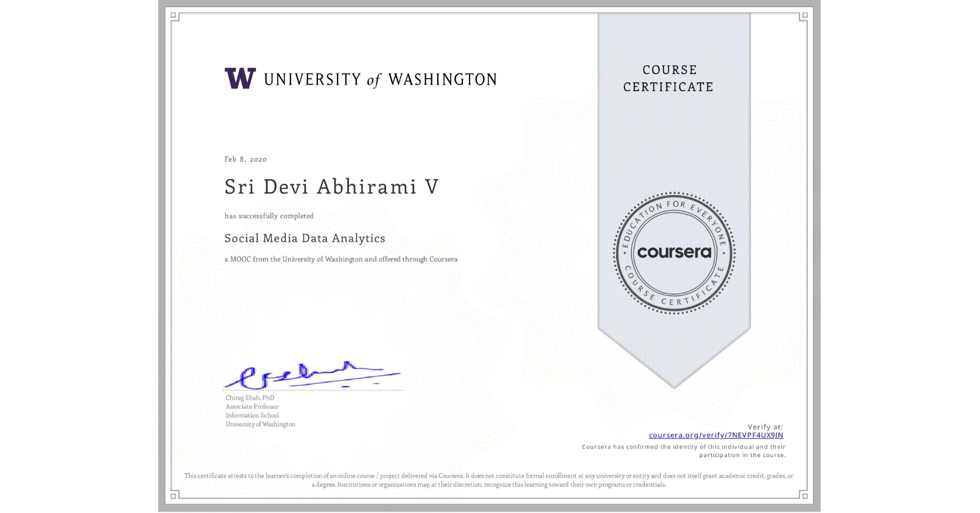Click the has successfully completed line
Viewport: 980px width, 513px height.
[x=269, y=216]
